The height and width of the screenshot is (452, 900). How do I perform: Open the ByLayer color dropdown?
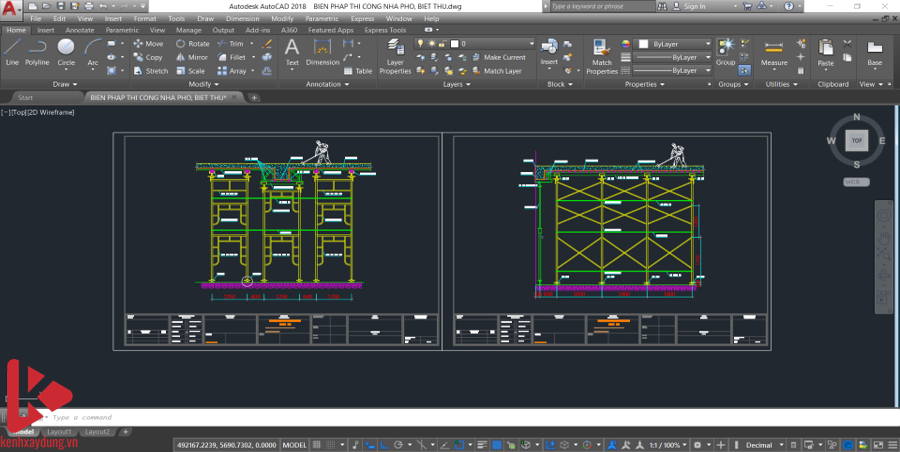(678, 44)
